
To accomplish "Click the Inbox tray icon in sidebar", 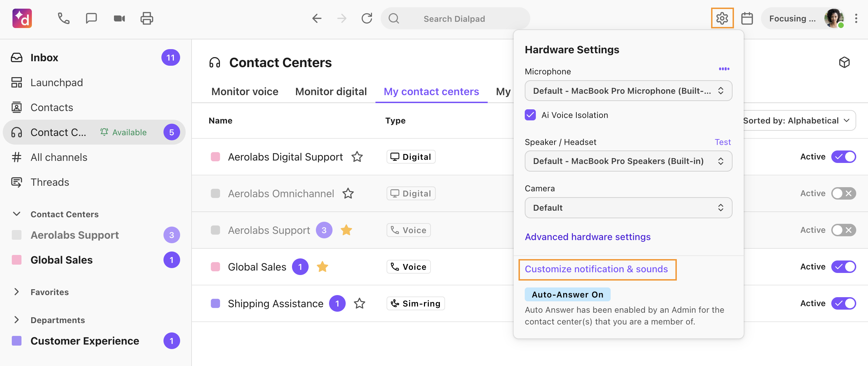I will pyautogui.click(x=17, y=57).
